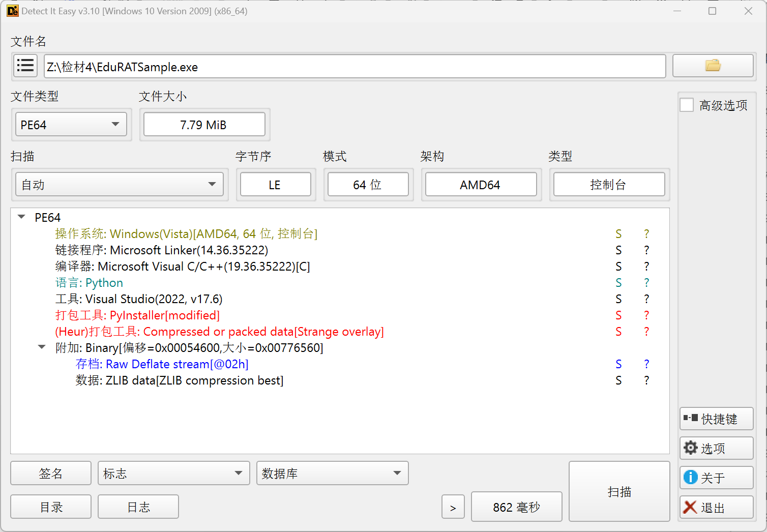Open the 数据库 dropdown
Viewport: 767px width, 532px height.
pos(333,474)
